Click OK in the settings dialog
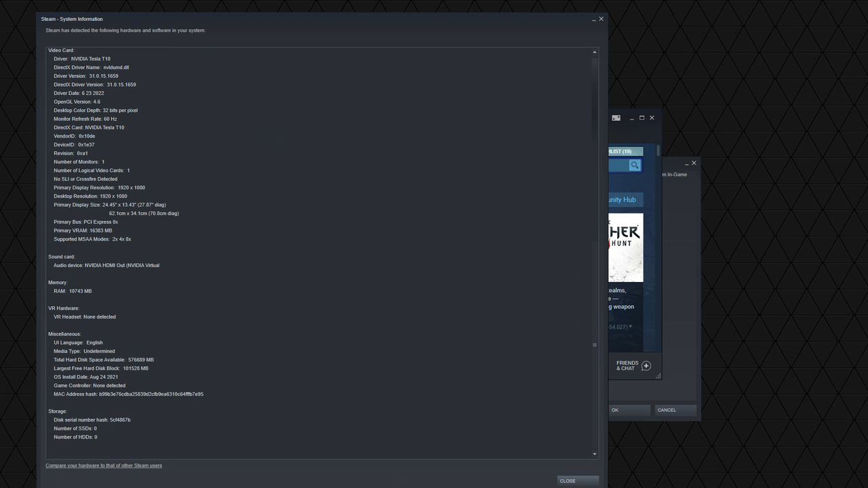Screen dimensions: 868x488 pyautogui.click(x=629, y=410)
